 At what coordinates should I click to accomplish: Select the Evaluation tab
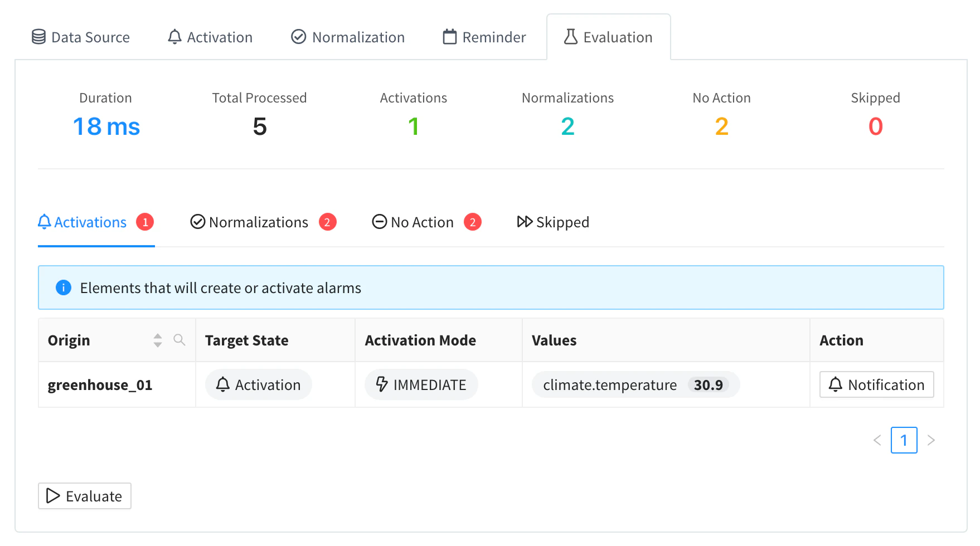608,37
